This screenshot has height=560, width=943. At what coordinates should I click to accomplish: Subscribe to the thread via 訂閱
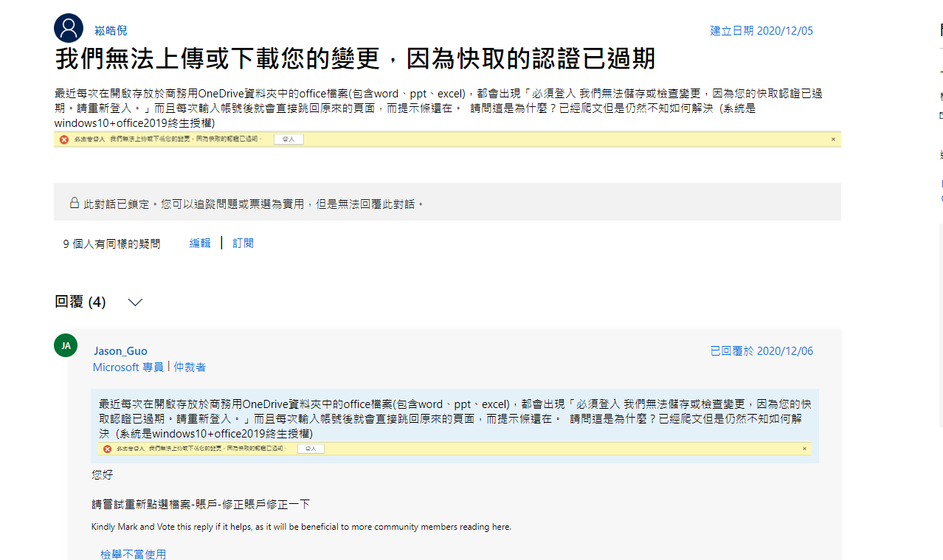(242, 242)
